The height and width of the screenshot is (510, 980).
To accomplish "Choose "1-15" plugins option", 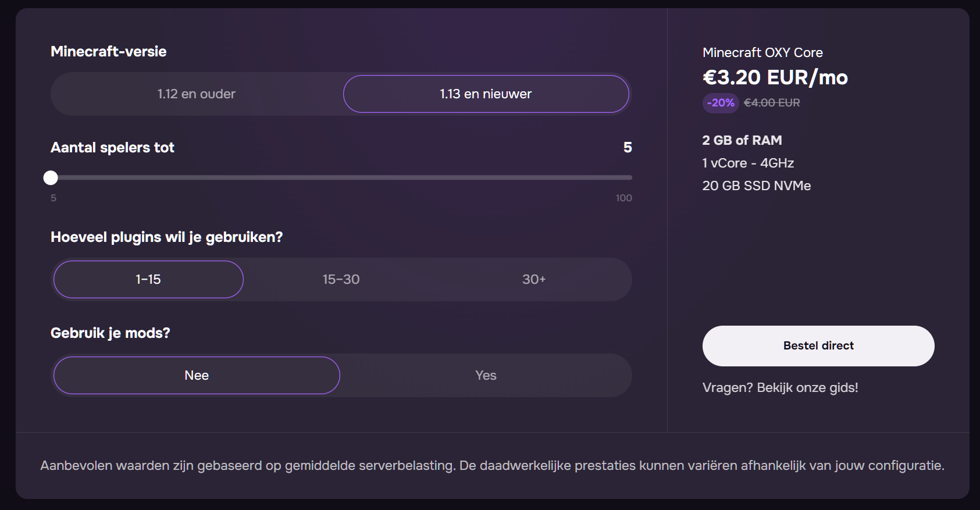I will (148, 279).
